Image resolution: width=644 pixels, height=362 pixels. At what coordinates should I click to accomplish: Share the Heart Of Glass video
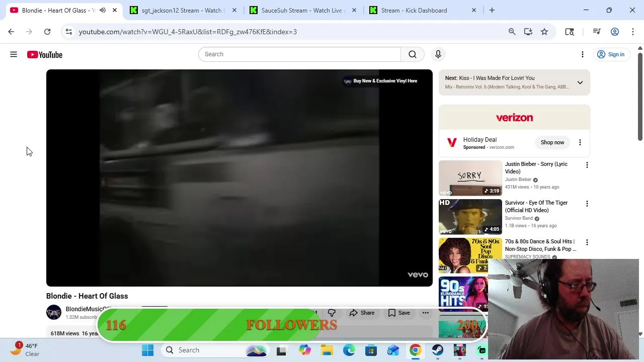point(362,313)
